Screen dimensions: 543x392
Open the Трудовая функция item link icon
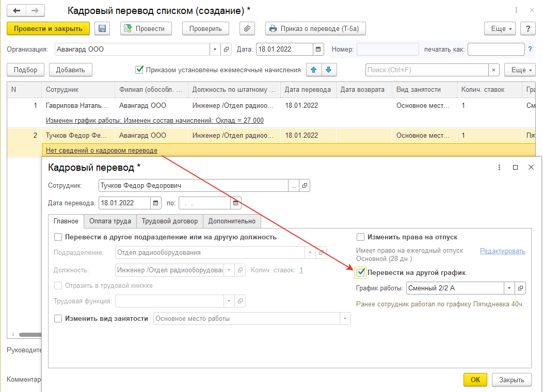pos(240,301)
